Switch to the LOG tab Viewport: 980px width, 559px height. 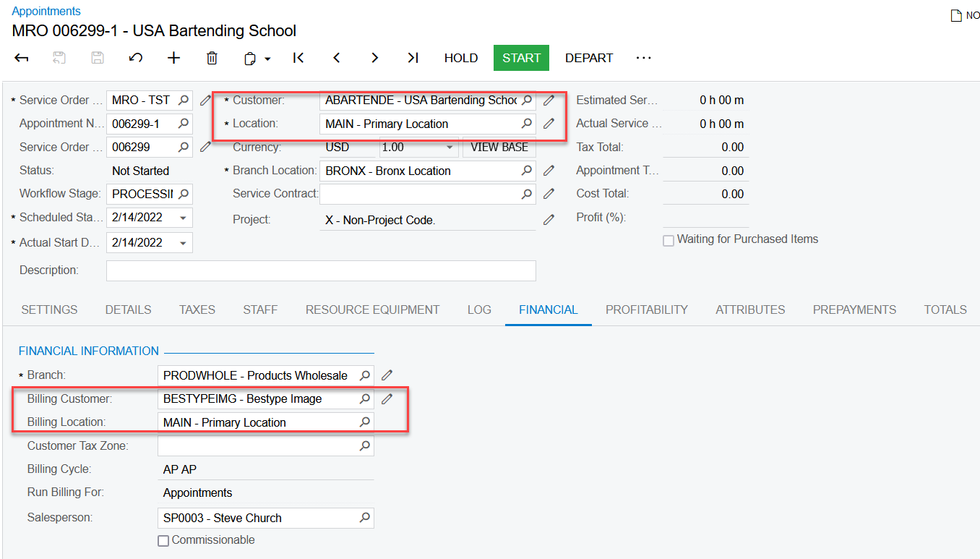pos(479,310)
